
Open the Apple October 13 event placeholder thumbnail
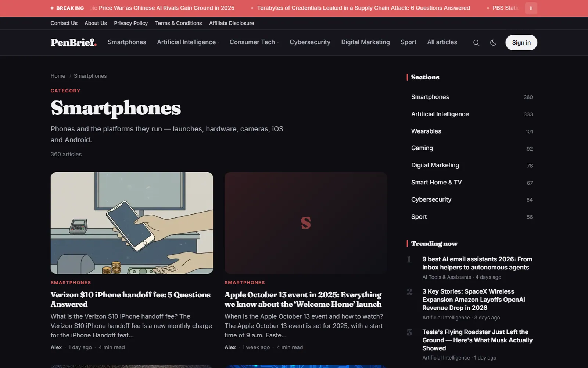point(306,223)
